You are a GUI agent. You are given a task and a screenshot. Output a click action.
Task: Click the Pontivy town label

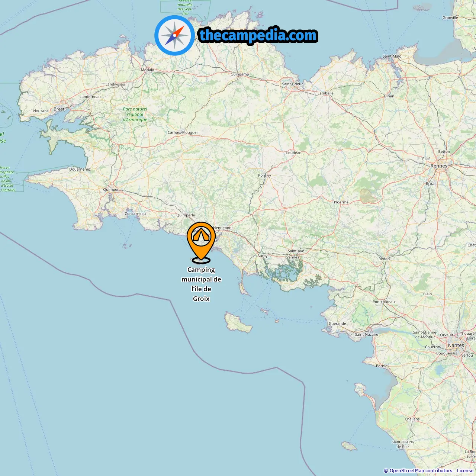click(265, 176)
